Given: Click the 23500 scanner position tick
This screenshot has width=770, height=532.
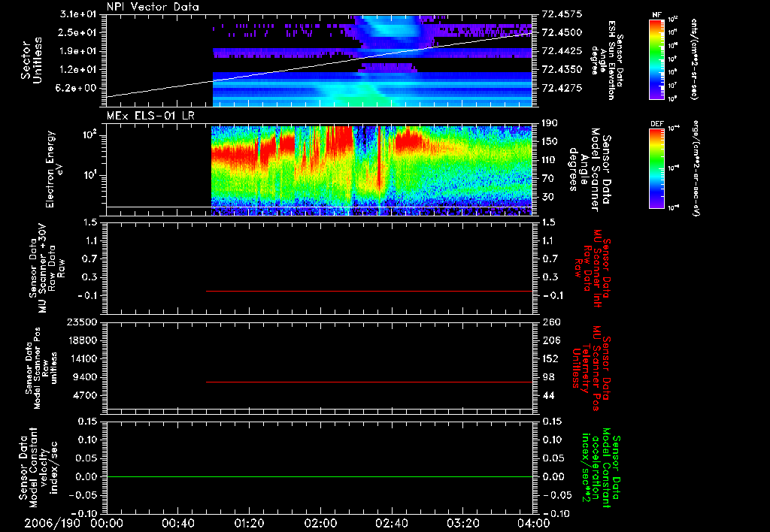Looking at the screenshot, I should (x=82, y=322).
